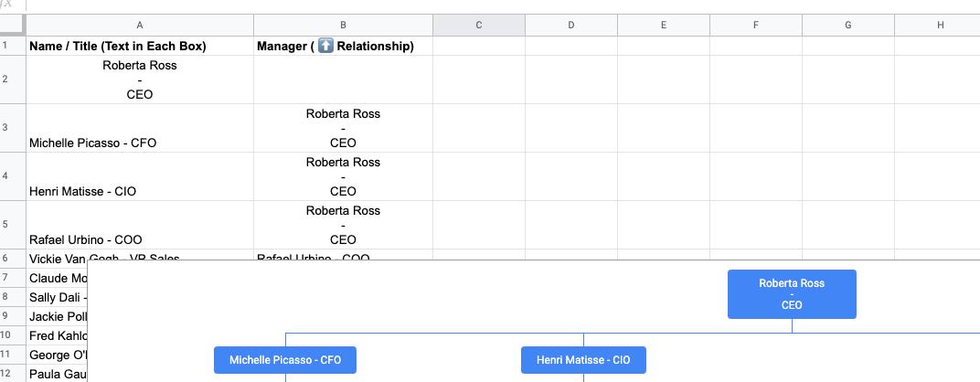Select column B header
980x382 pixels.
[343, 26]
